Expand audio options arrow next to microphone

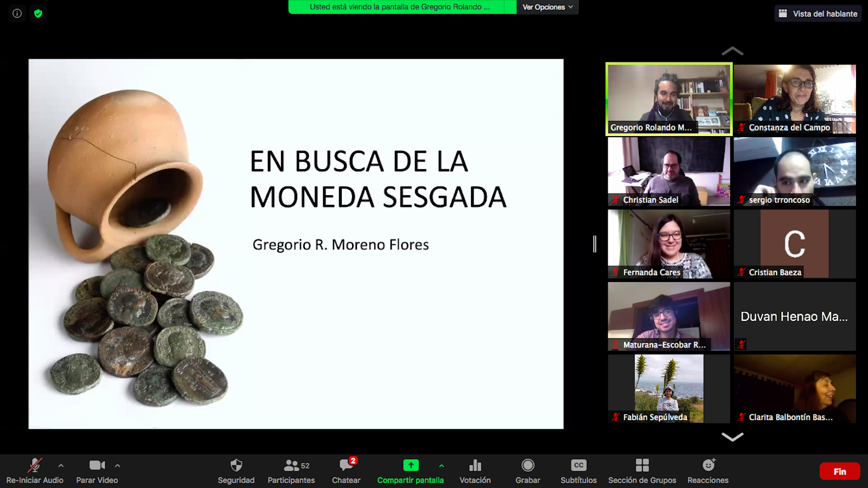61,465
